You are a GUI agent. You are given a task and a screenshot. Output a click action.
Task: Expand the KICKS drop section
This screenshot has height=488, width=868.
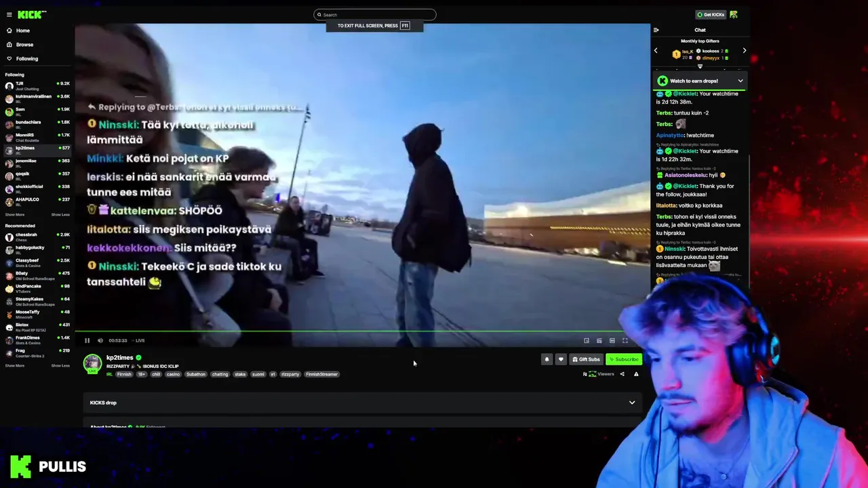(x=362, y=403)
